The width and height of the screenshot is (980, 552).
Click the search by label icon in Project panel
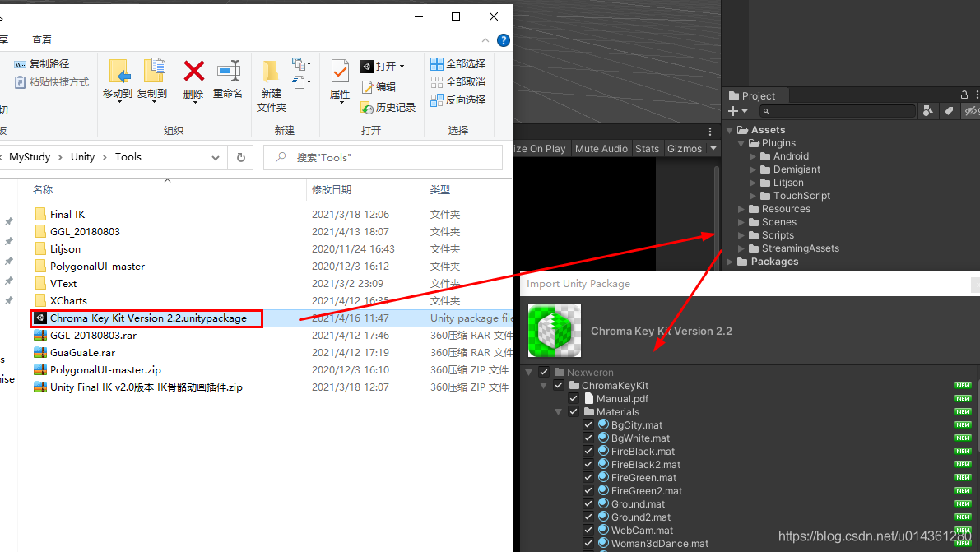[949, 111]
